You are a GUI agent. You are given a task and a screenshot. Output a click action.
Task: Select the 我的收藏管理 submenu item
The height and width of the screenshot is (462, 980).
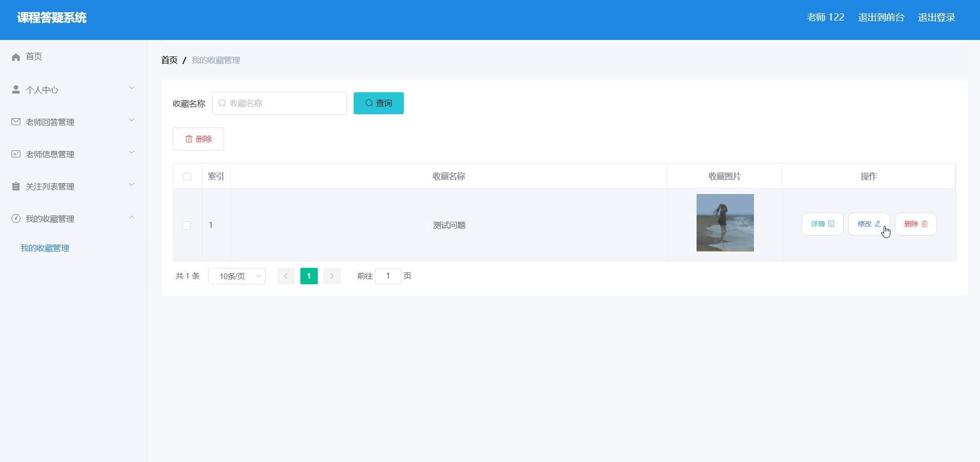tap(45, 248)
